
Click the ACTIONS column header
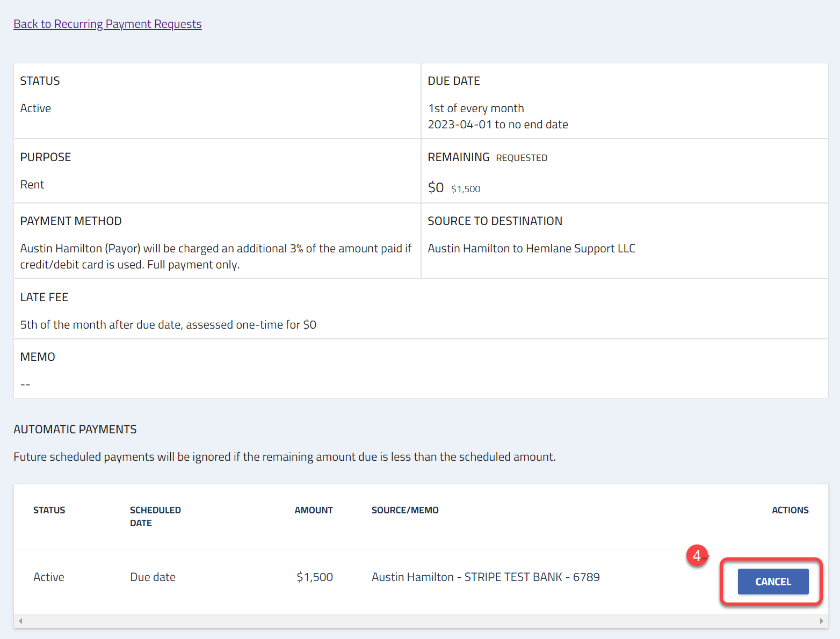790,510
